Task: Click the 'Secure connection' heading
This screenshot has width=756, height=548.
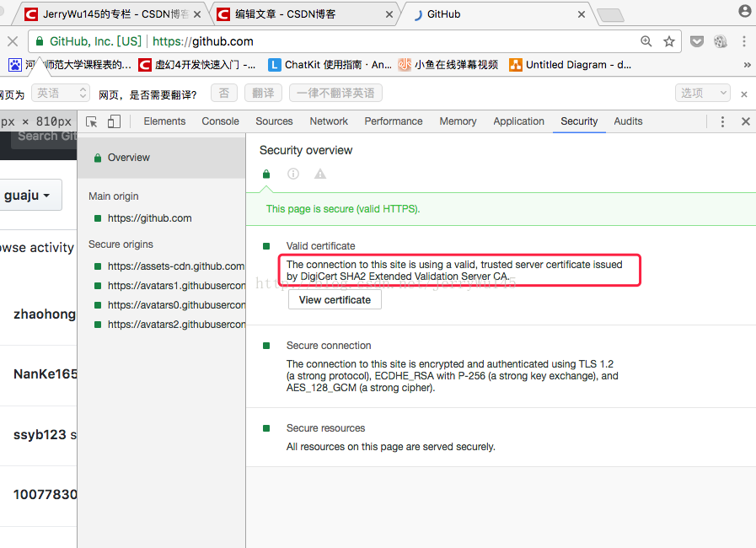Action: click(x=329, y=346)
